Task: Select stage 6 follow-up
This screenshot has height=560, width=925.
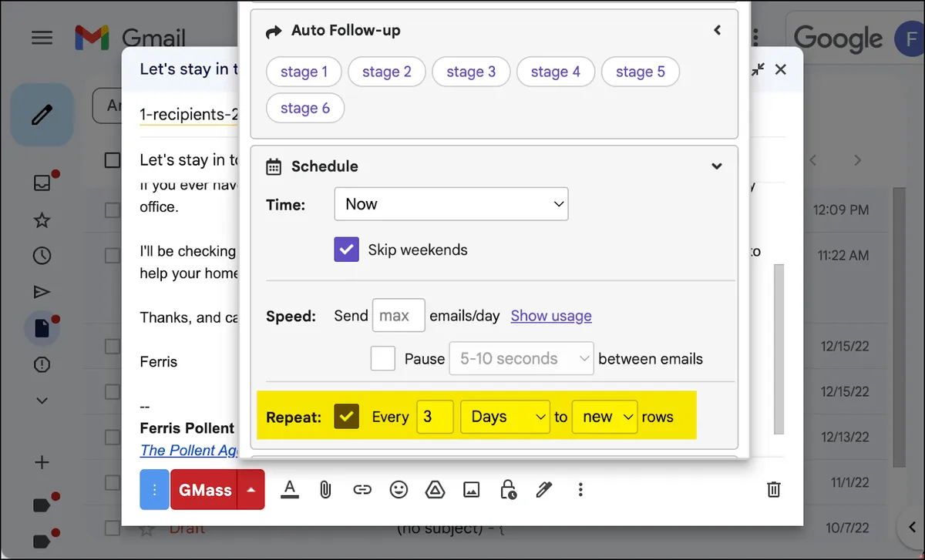Action: [305, 109]
